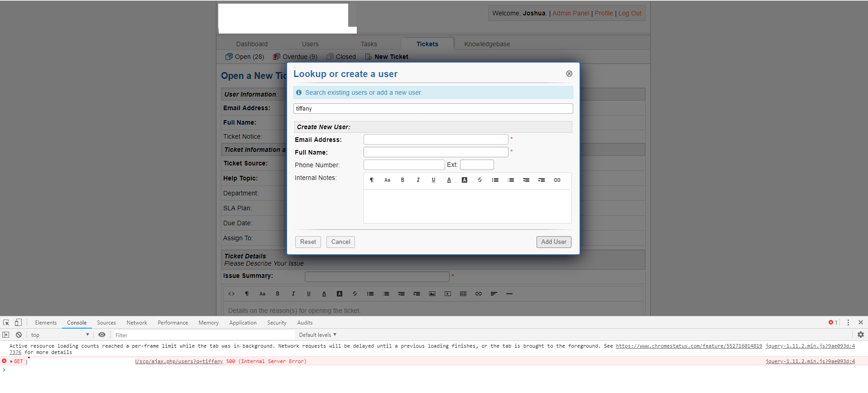Viewport: 868px width, 393px height.
Task: Open the Default levels dropdown
Action: pyautogui.click(x=318, y=335)
